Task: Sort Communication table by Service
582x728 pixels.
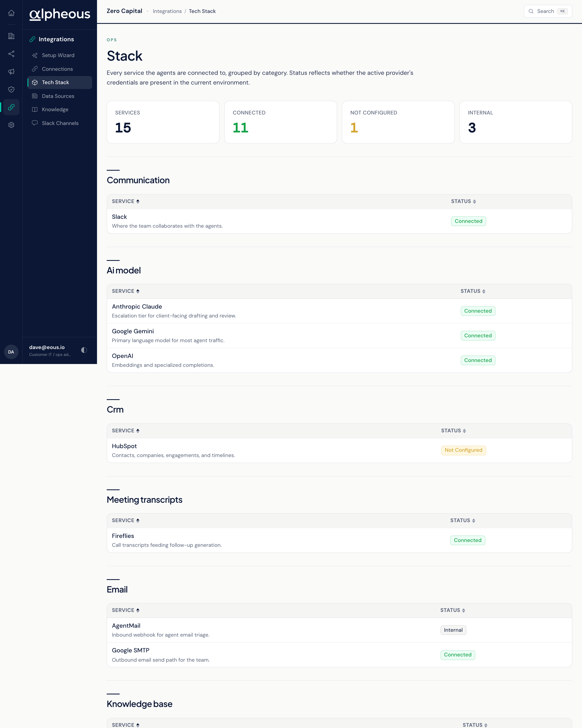Action: (125, 201)
